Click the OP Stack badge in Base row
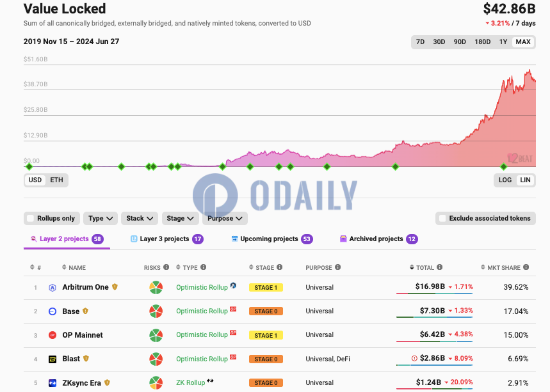Viewport: 550px width, 392px height. [x=233, y=309]
